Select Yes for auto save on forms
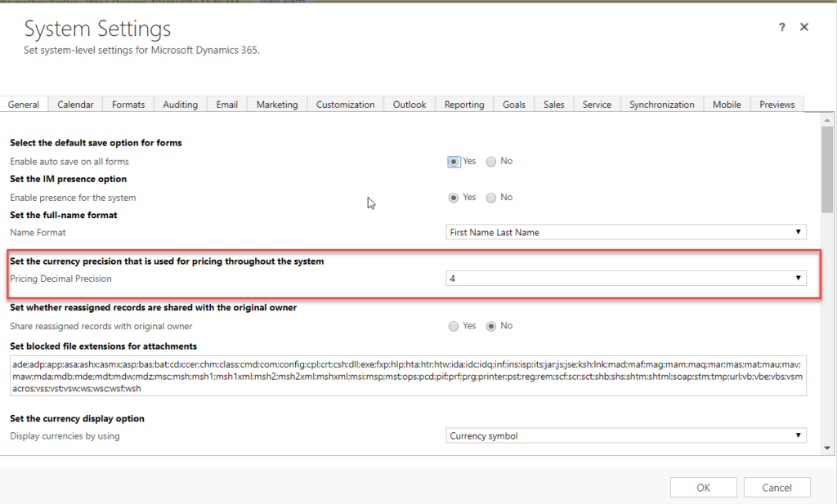This screenshot has height=504, width=837. [454, 162]
